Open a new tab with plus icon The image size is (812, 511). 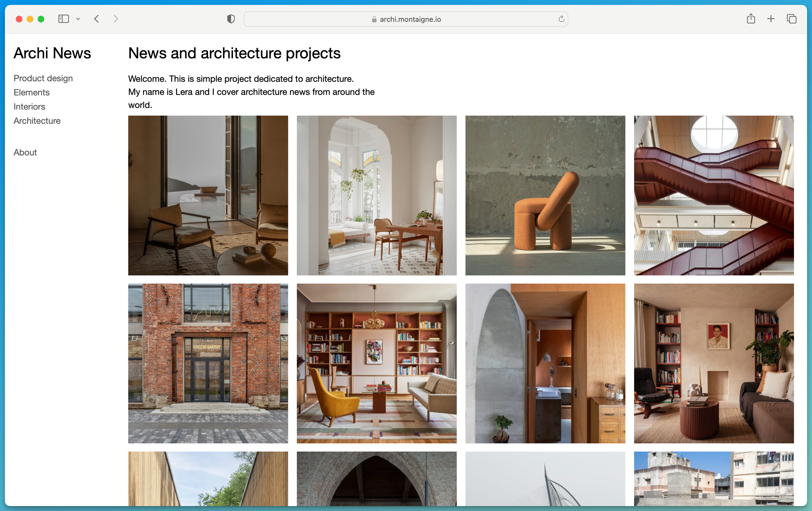tap(771, 19)
